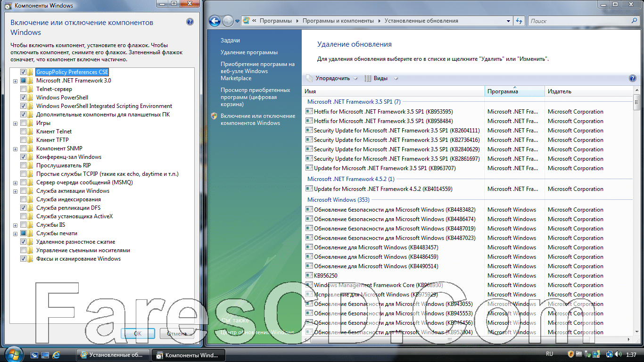Enable the Telnet-сервер checkbox
This screenshot has height=362, width=644.
point(23,89)
